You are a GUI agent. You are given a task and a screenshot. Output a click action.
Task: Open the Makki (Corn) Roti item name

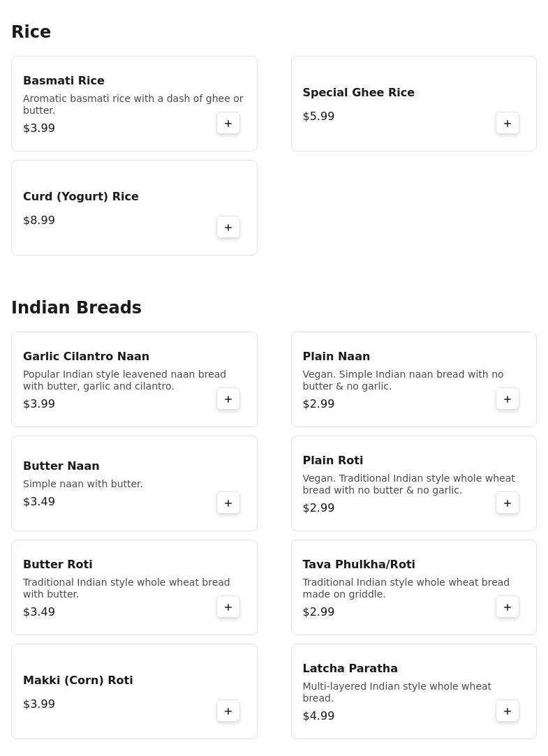pos(77,681)
